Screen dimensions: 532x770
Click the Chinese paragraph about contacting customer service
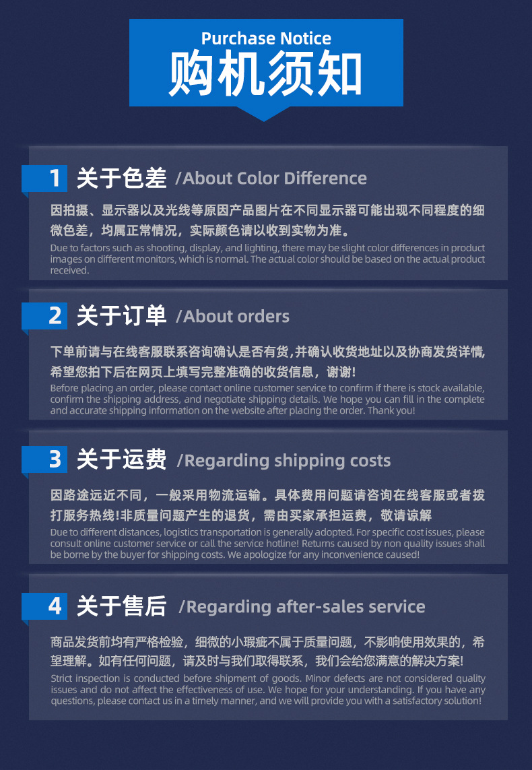pyautogui.click(x=267, y=362)
